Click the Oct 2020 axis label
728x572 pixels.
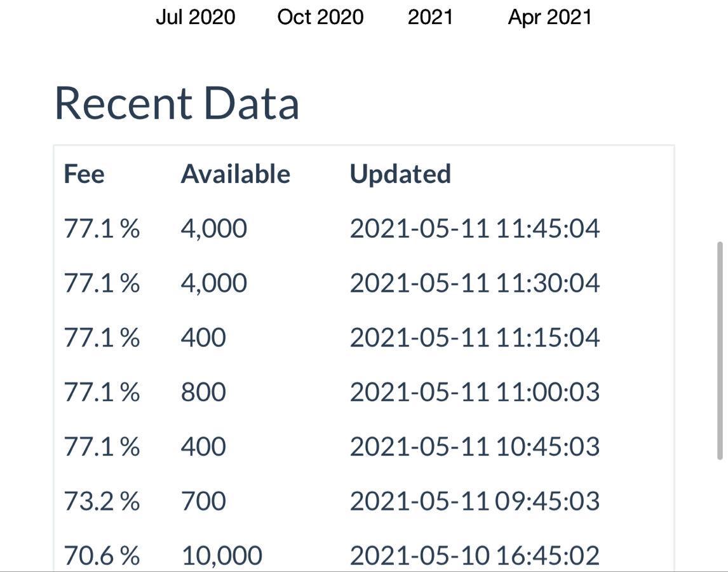pyautogui.click(x=320, y=17)
